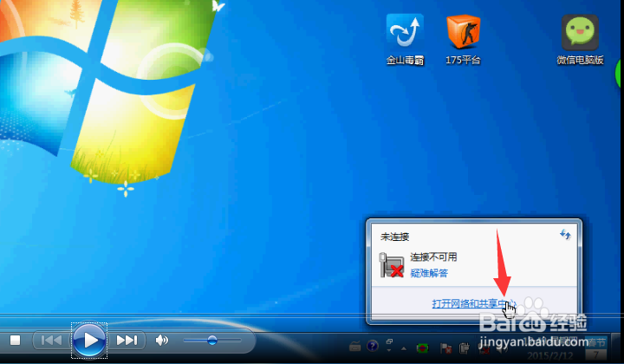Mute the media player speaker icon

[161, 340]
